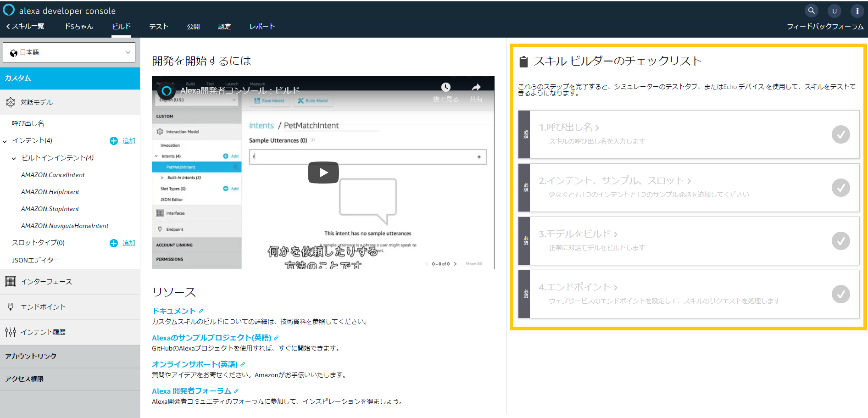Click the video title Alexa開発者コンソール：ビルド

(239, 90)
